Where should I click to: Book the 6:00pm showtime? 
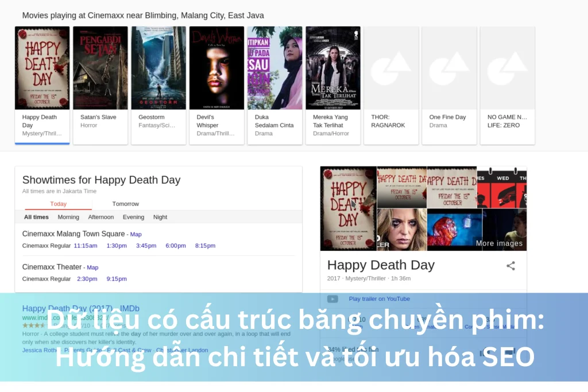tap(176, 246)
